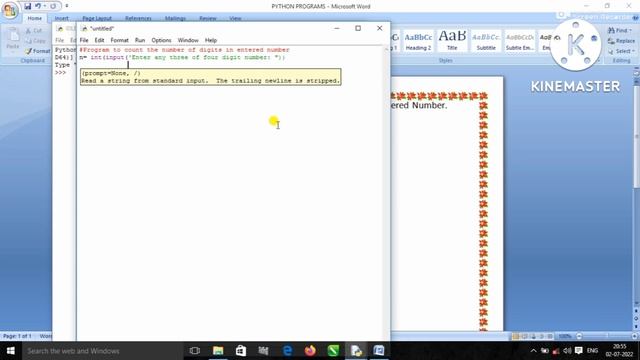Apply the Subtitle style
The image size is (640, 360).
tap(486, 41)
